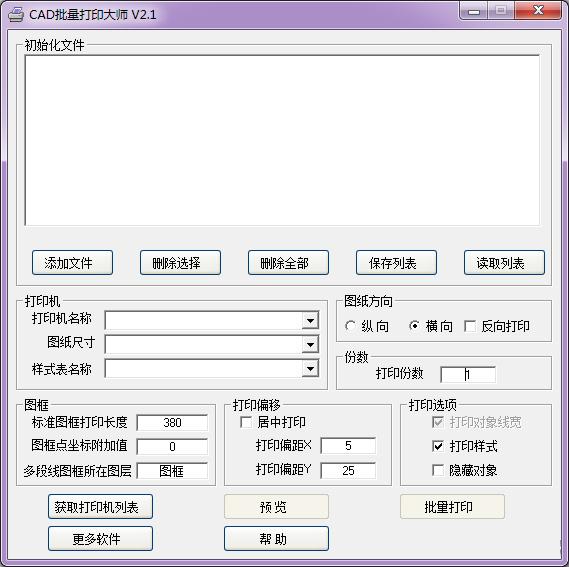Click 获取打印机列表 button
This screenshot has width=569, height=567.
[100, 506]
